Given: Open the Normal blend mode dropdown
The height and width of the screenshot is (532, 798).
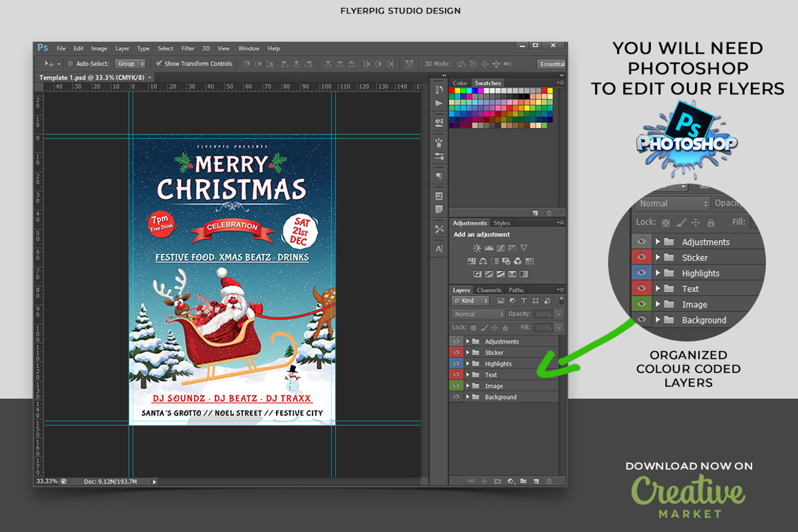Looking at the screenshot, I should [478, 314].
